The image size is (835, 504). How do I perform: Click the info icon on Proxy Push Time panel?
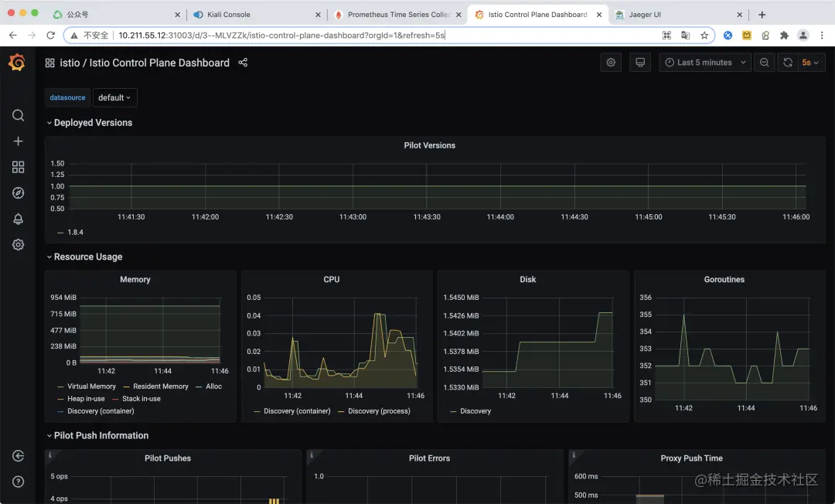coord(574,455)
